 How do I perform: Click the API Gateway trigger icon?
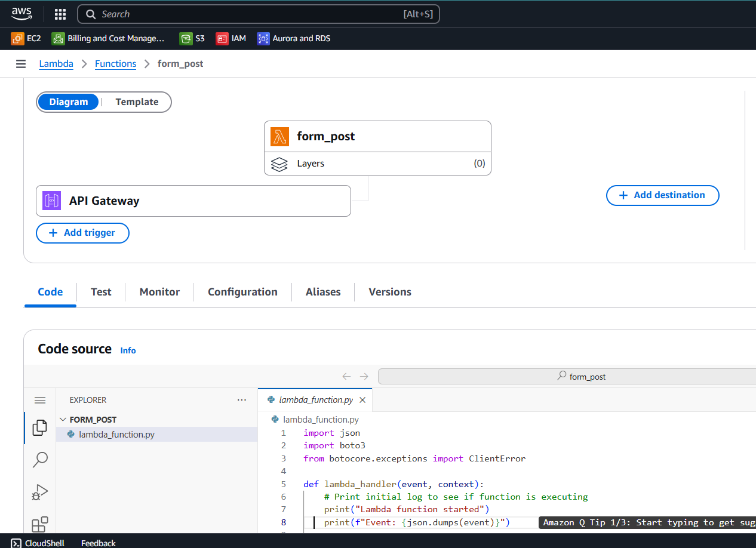tap(51, 201)
